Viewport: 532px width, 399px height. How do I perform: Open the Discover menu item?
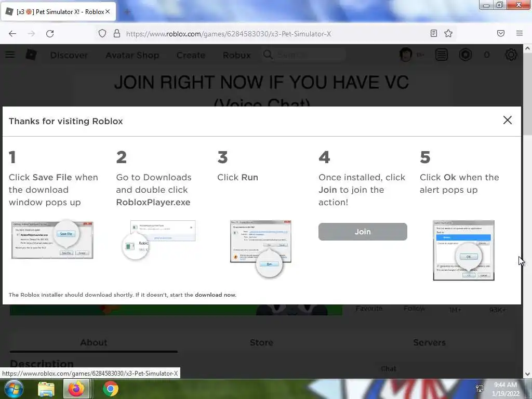pos(69,55)
